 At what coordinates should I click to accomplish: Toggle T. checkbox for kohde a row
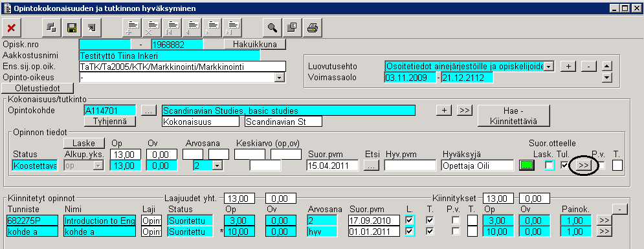[430, 232]
